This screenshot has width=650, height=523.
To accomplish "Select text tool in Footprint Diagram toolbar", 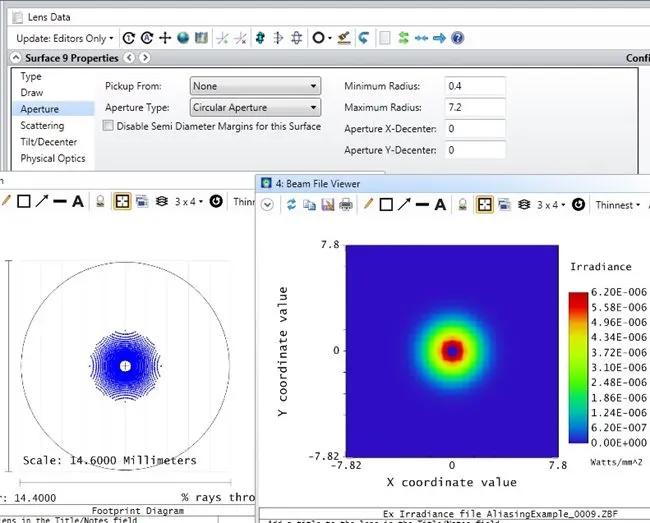I will 78,201.
